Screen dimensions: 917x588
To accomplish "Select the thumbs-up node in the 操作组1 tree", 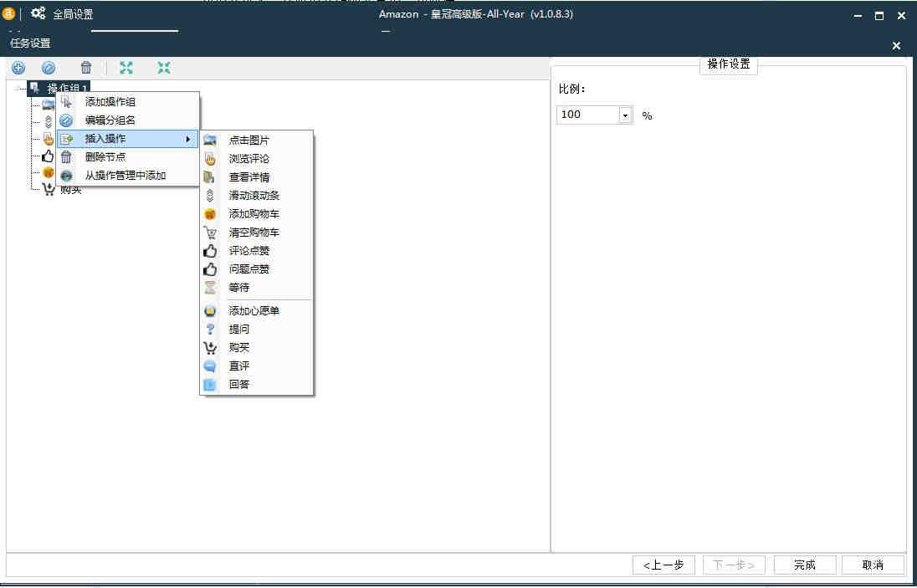I will coord(48,156).
